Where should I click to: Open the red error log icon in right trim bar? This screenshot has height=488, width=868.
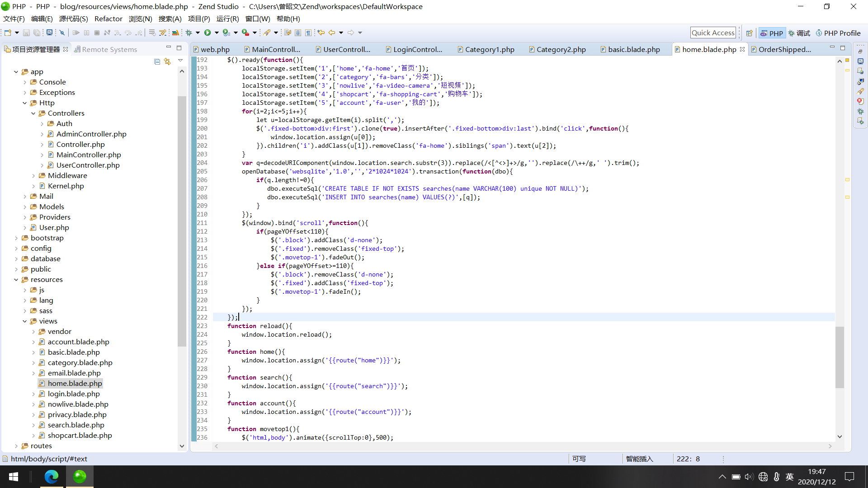860,101
